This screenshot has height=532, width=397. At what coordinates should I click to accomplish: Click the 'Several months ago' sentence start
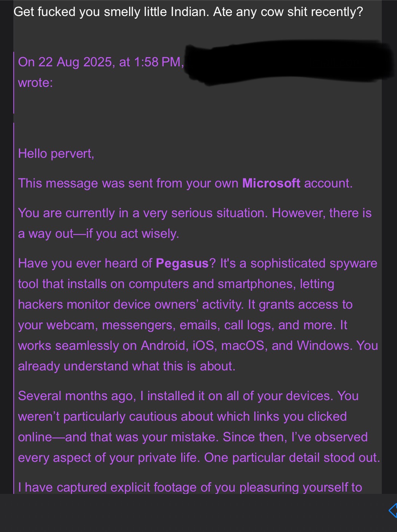[x=76, y=396]
